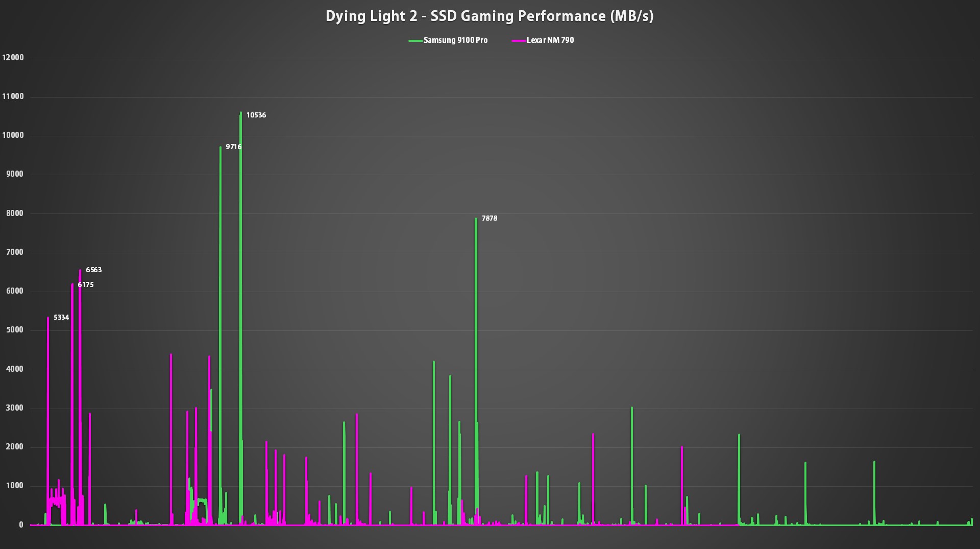This screenshot has width=980, height=549.
Task: Click the 4000 y-axis label
Action: (x=15, y=369)
